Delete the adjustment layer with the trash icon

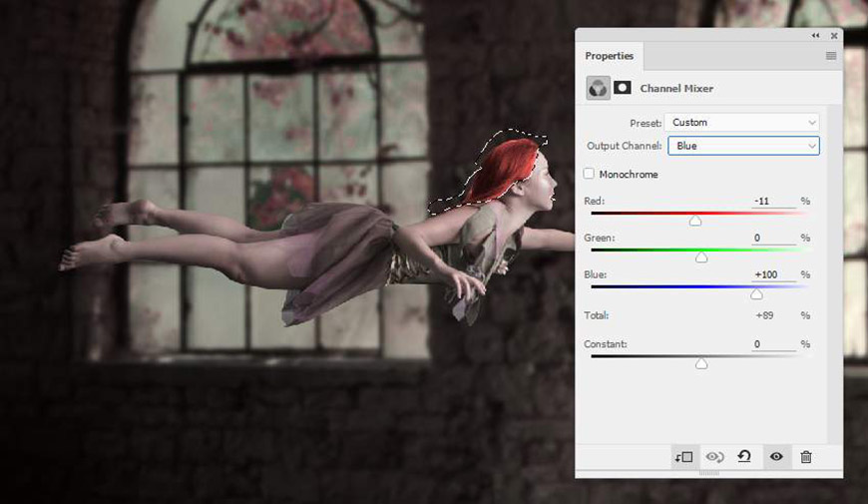(806, 457)
